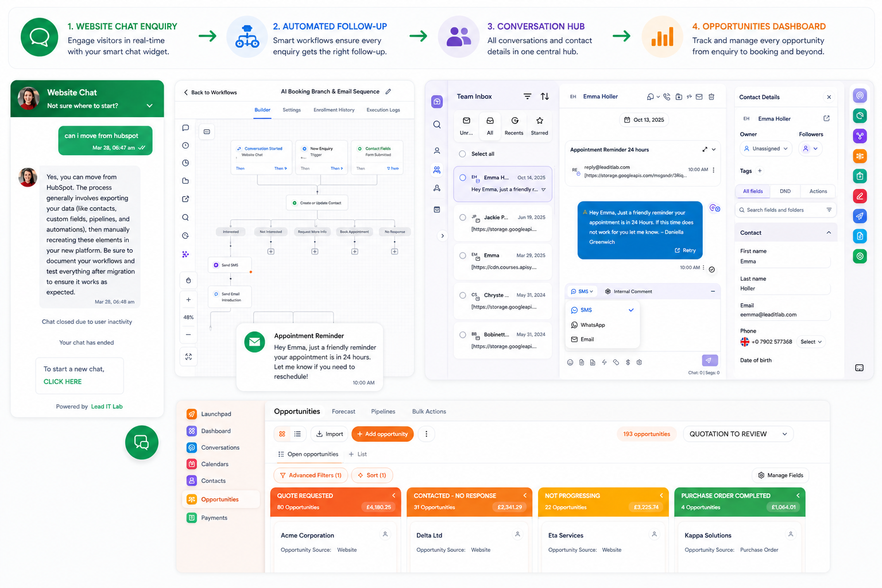
Task: Click the pencil icon to rename workflow
Action: point(388,91)
